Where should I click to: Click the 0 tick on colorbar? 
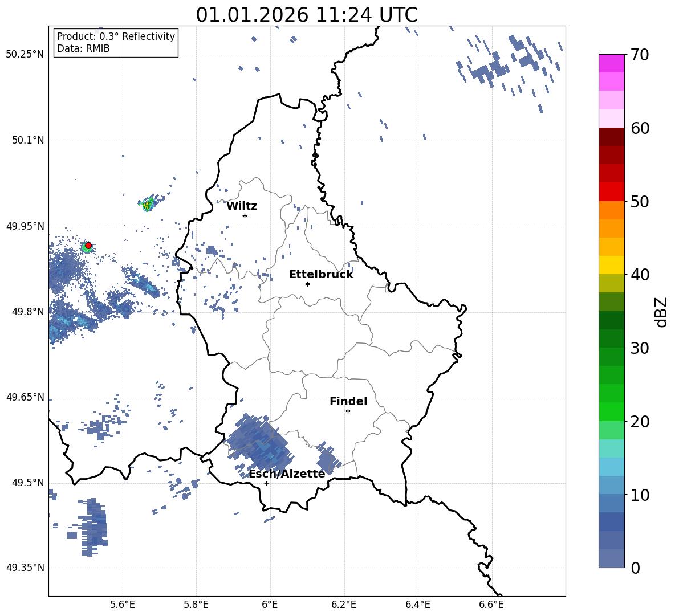tap(635, 568)
